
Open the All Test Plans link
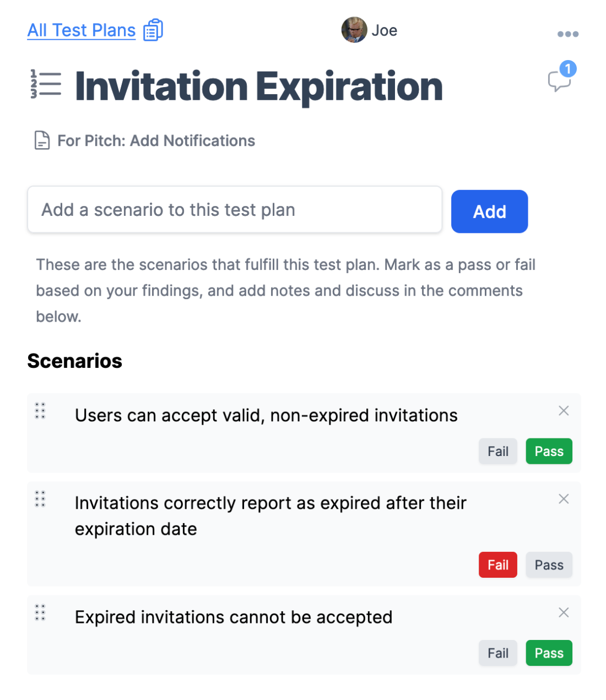82,30
